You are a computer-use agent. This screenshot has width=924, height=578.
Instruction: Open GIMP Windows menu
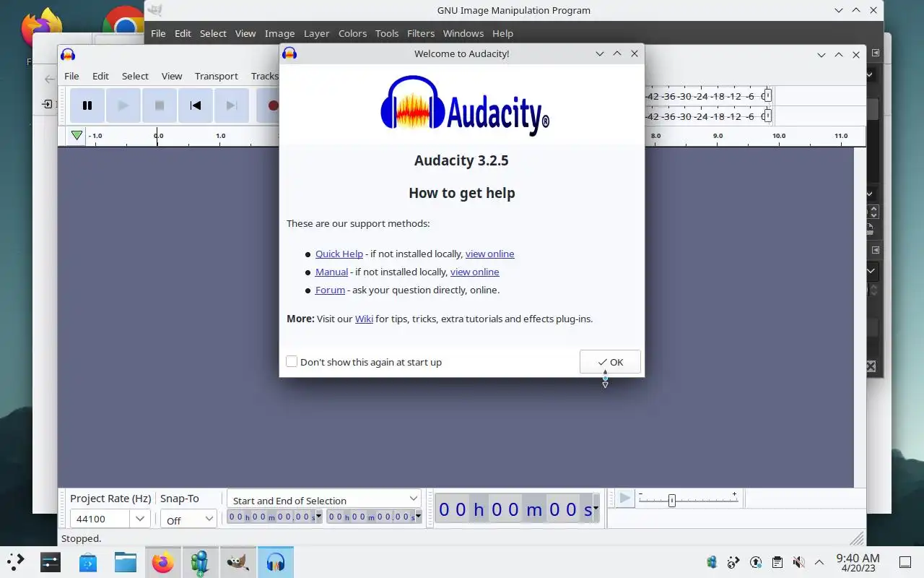tap(463, 33)
